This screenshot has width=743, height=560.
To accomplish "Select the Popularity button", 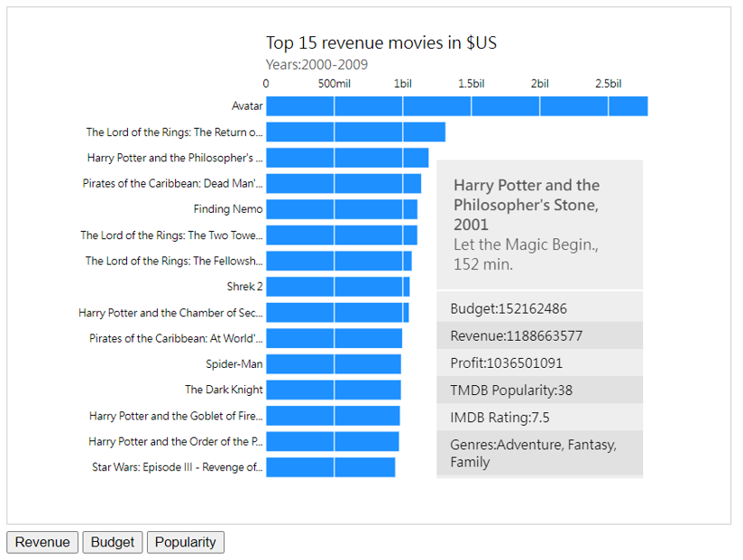I will click(185, 542).
